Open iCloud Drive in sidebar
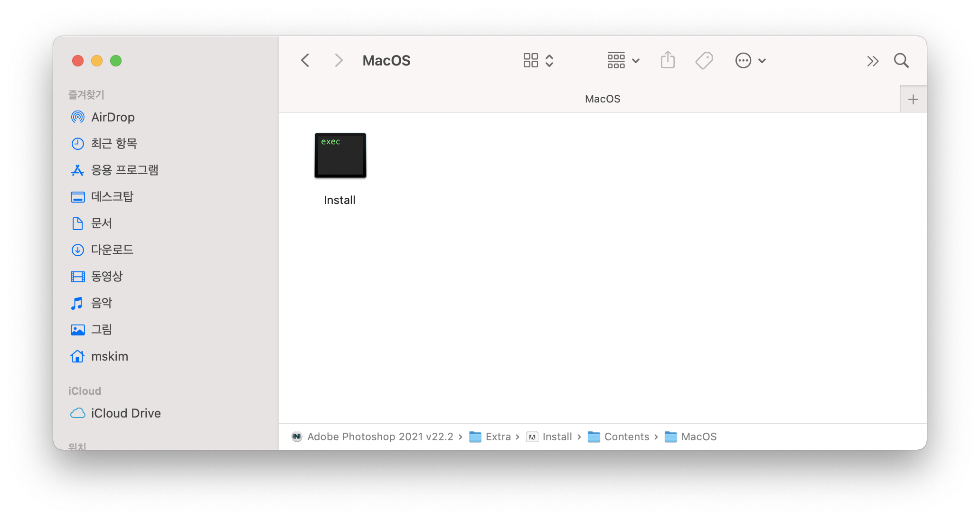Screen dimensions: 980x520 pos(126,413)
